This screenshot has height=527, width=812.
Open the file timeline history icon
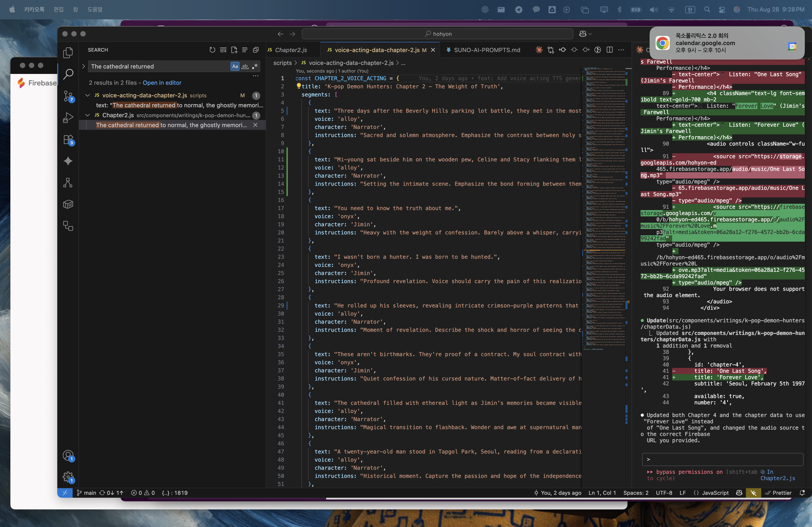click(598, 50)
